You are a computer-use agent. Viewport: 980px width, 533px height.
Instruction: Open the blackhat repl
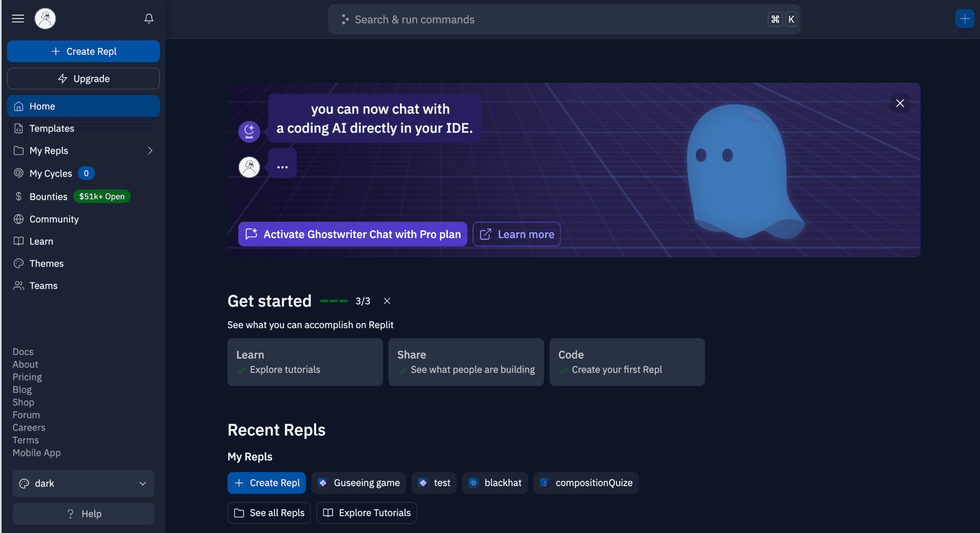coord(495,483)
